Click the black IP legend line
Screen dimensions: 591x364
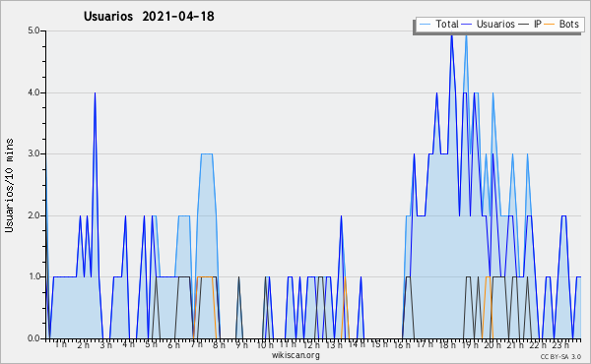pyautogui.click(x=524, y=25)
